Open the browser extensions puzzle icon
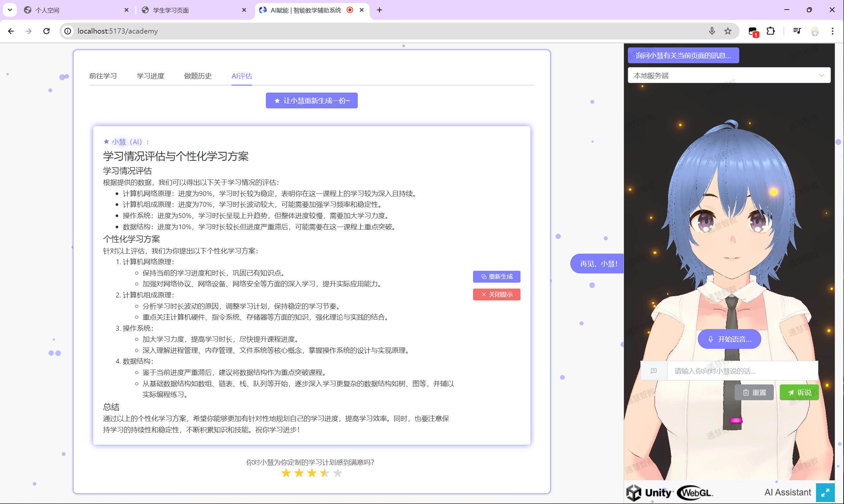 coord(770,31)
